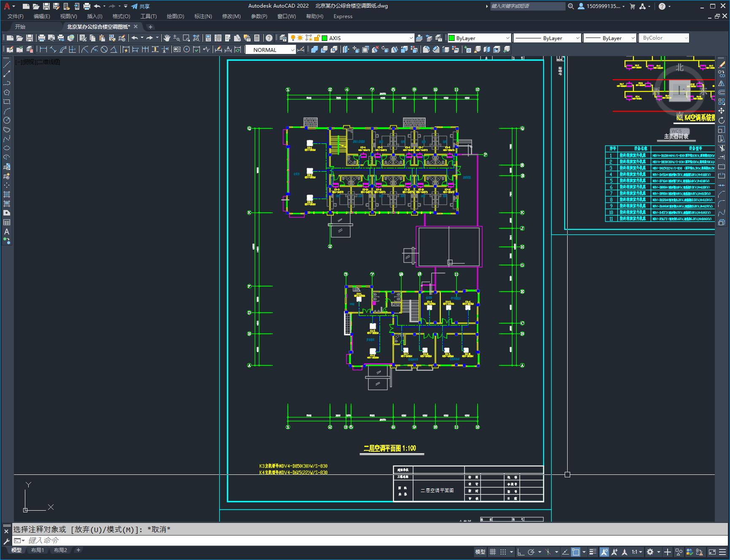730x560 pixels.
Task: Click the clean screen button in status bar
Action: coord(712,552)
